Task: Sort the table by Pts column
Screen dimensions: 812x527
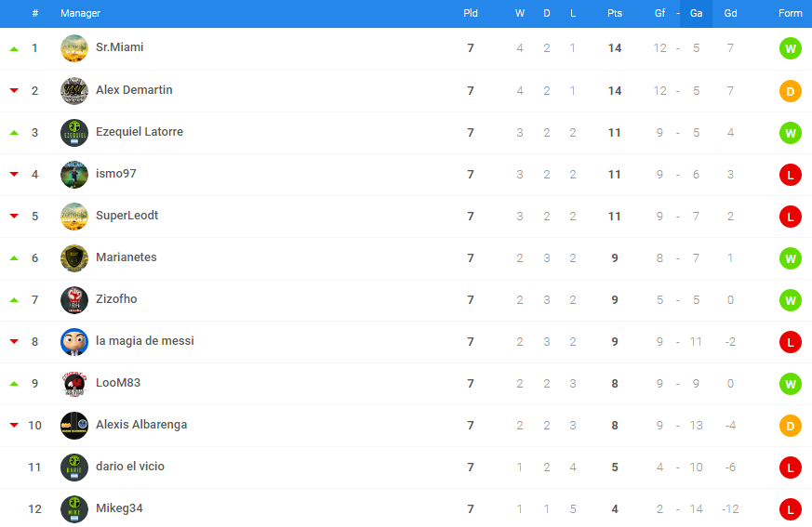Action: tap(615, 13)
